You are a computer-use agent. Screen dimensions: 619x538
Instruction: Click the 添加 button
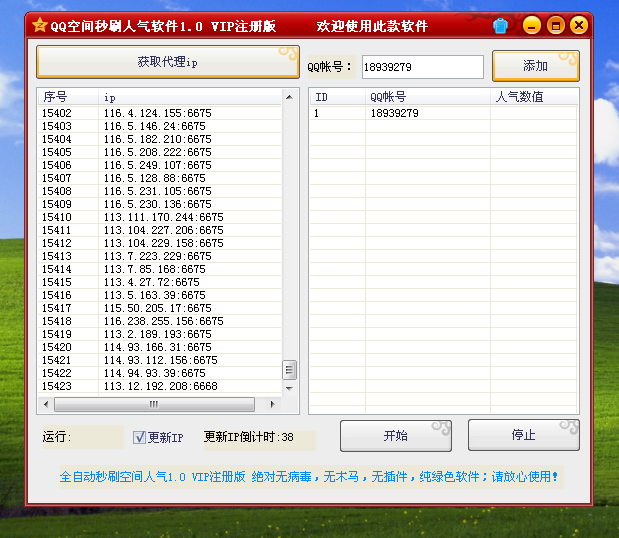536,66
